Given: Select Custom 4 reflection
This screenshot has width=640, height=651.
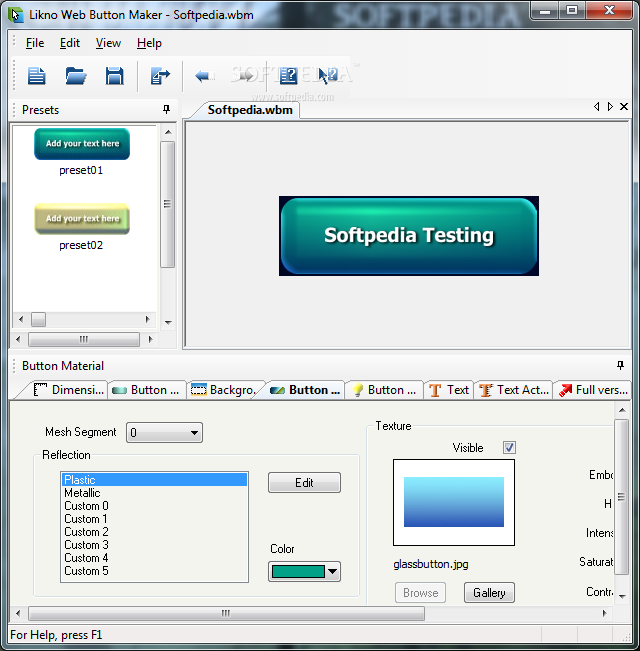Looking at the screenshot, I should 154,558.
